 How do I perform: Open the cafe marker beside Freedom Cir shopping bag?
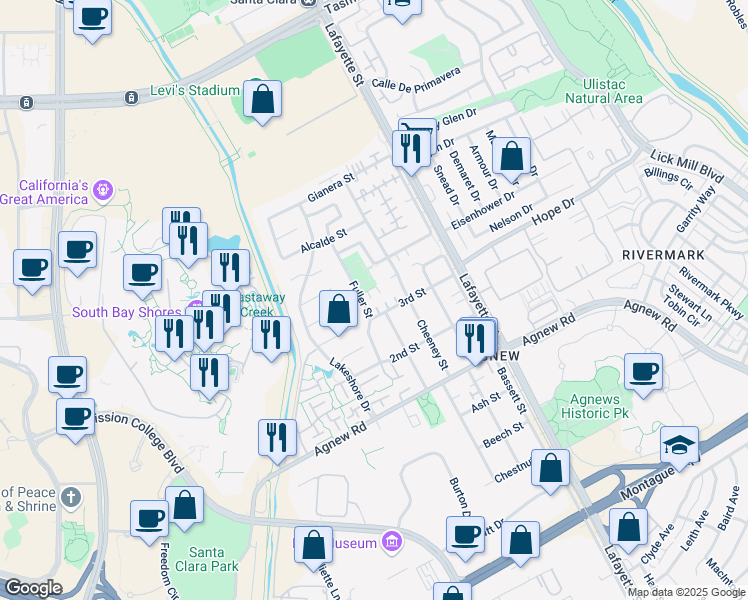(x=149, y=520)
